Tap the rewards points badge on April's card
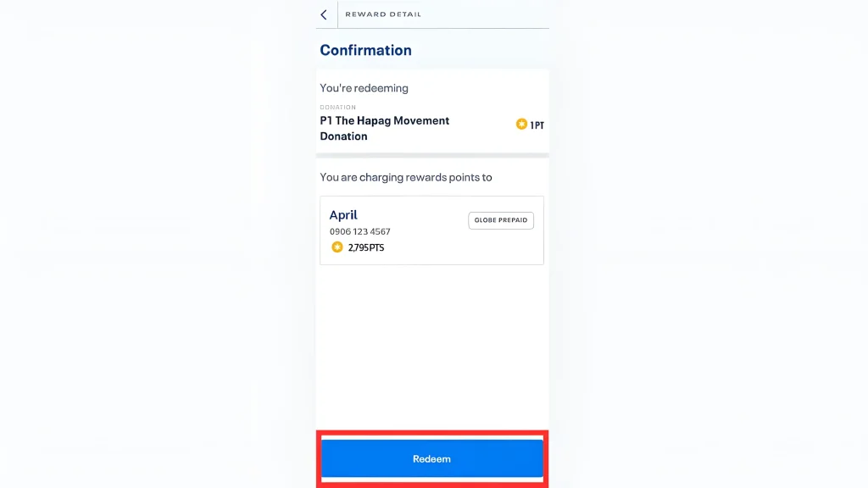The height and width of the screenshot is (488, 868). (338, 247)
